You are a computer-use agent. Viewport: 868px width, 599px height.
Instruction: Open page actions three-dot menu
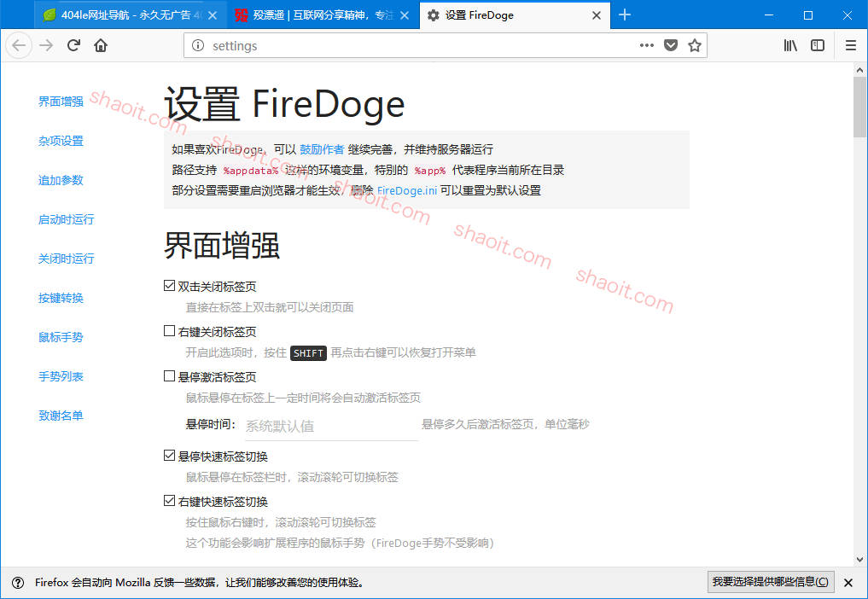click(x=647, y=45)
